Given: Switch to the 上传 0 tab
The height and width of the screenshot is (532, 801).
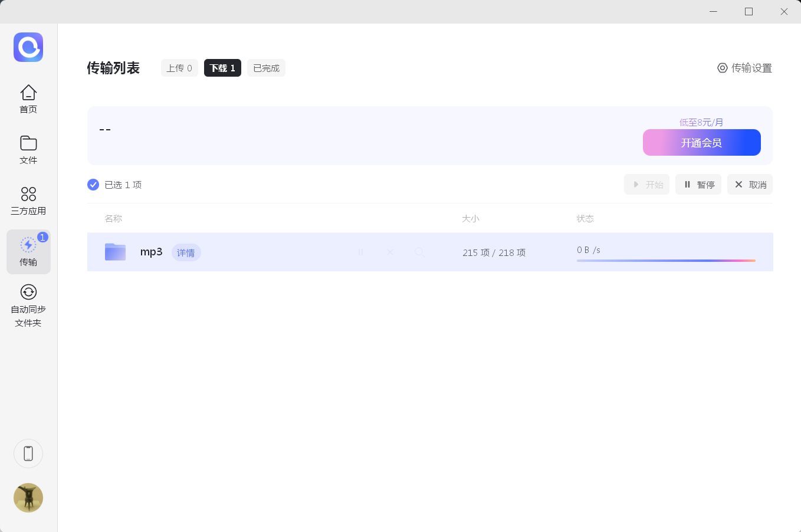Looking at the screenshot, I should [x=179, y=68].
